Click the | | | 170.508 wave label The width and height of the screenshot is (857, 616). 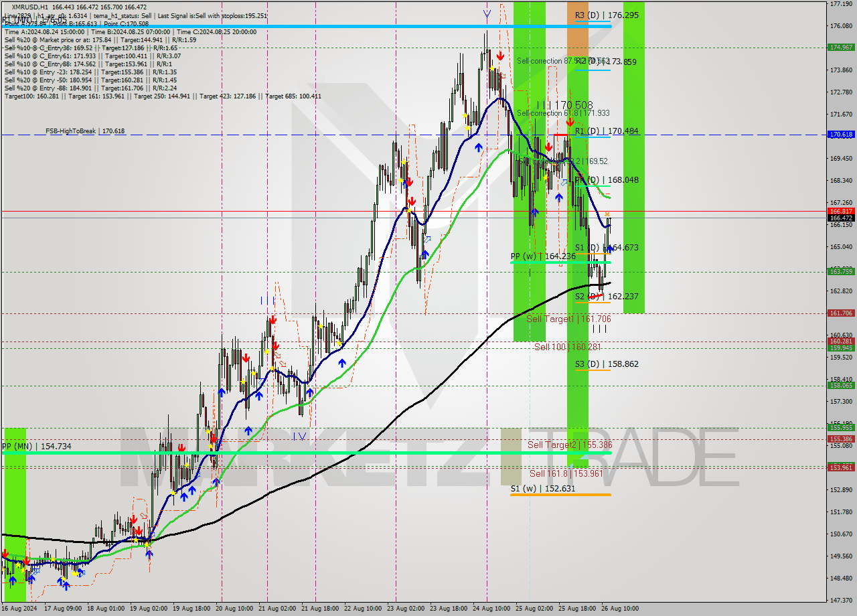coord(564,105)
